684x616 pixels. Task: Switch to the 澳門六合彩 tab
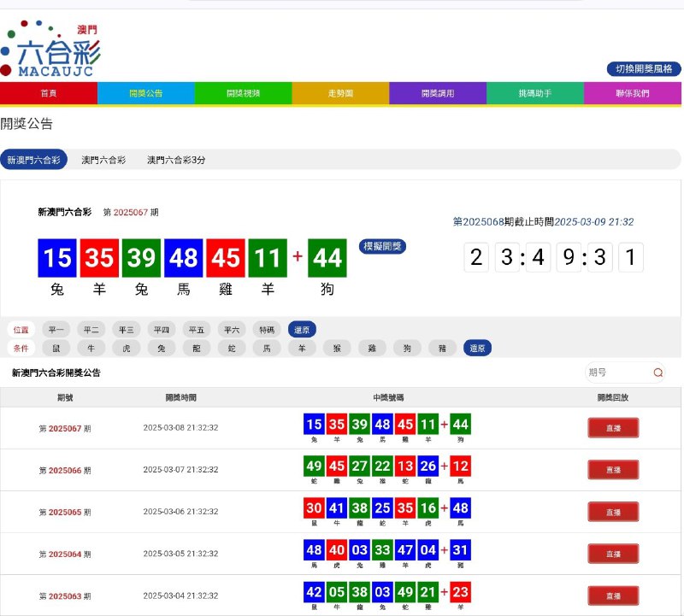[103, 160]
